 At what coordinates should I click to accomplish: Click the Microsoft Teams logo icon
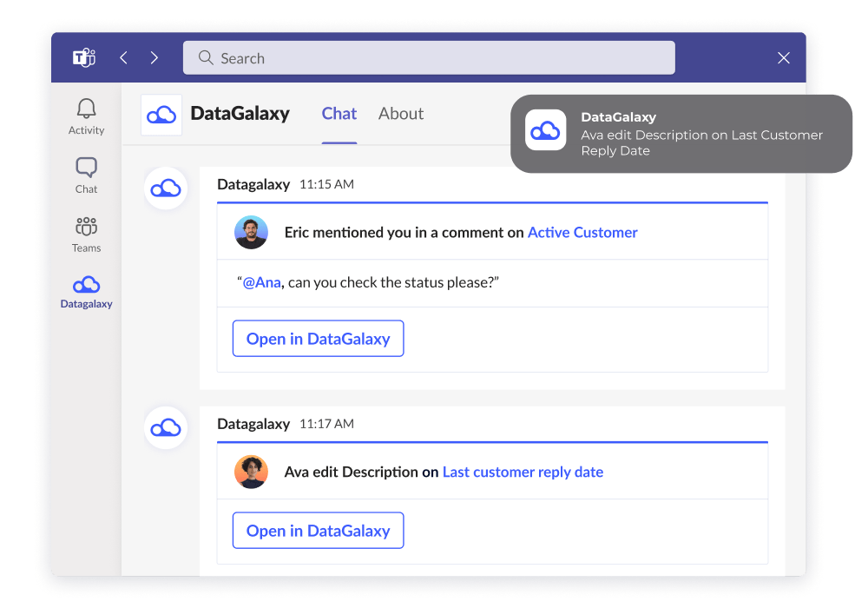coord(84,58)
